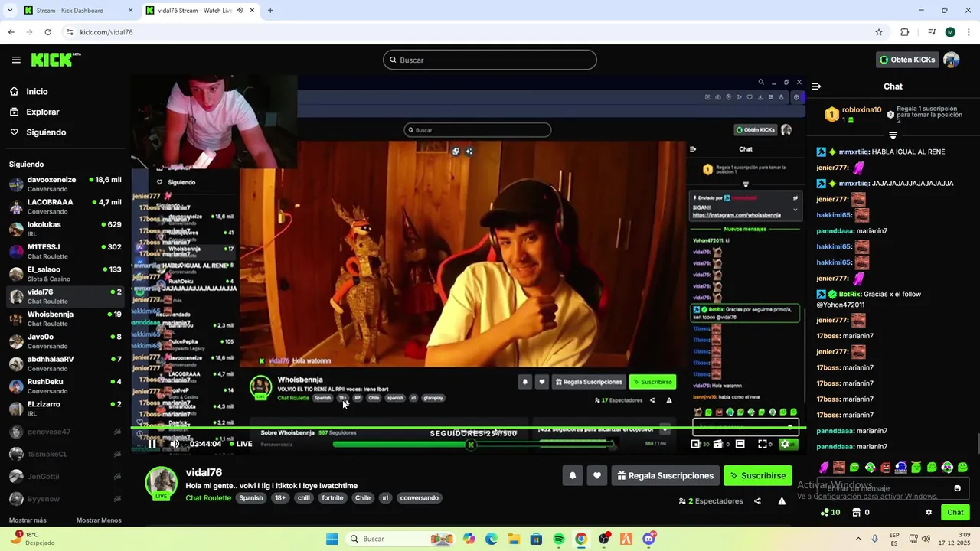Open the emoji picker in chat input
980x551 pixels.
957,488
